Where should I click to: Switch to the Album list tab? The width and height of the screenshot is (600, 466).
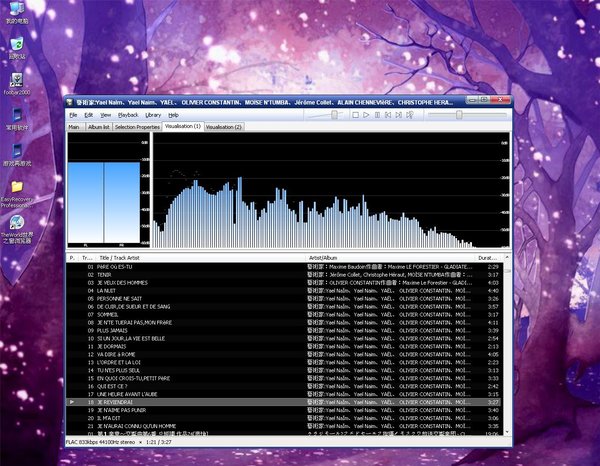coord(98,127)
